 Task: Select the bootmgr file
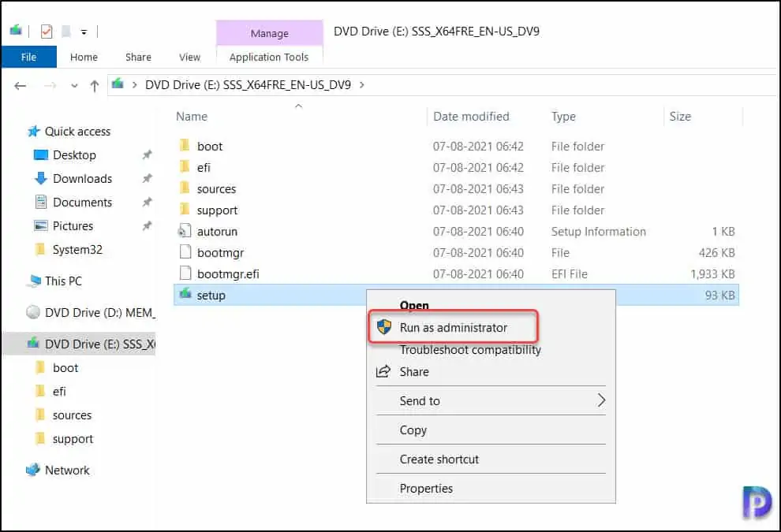220,253
